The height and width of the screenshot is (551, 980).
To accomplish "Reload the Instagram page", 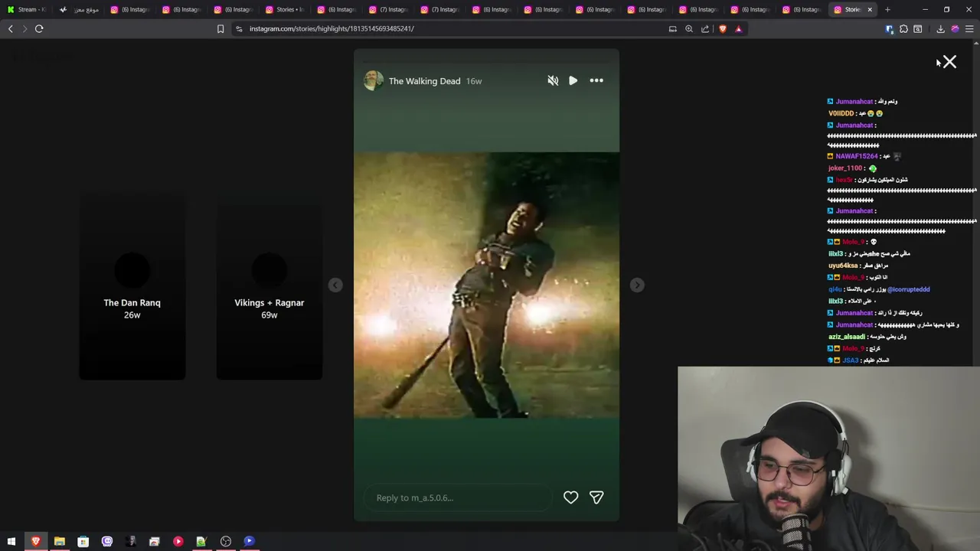I will (x=39, y=29).
